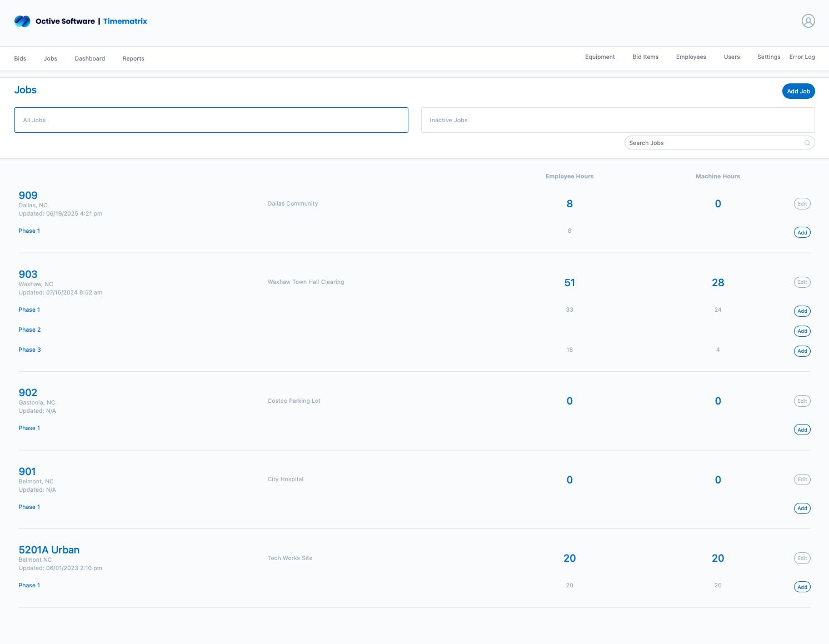The height and width of the screenshot is (644, 829).
Task: Open job 903 link
Action: (28, 274)
